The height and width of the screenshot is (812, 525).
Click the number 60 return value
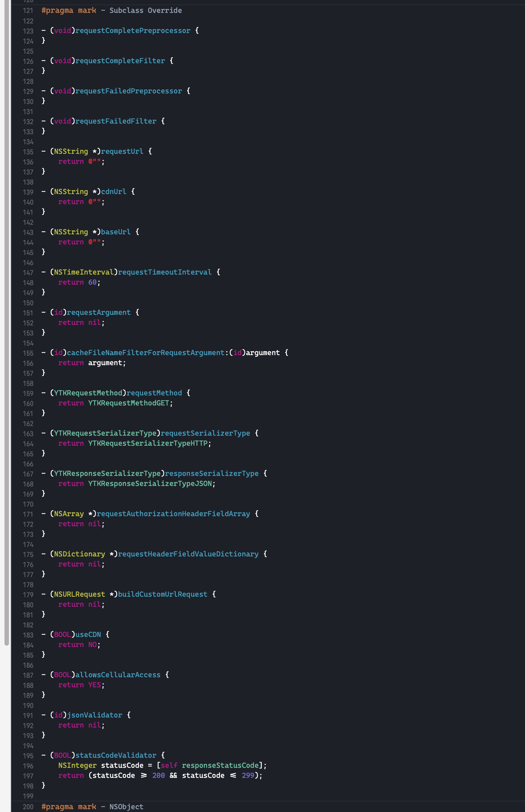pos(92,282)
